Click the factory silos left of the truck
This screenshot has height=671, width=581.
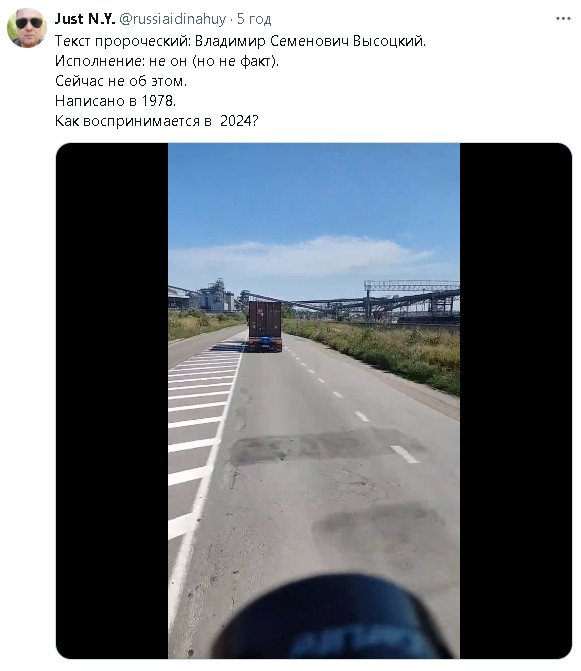pyautogui.click(x=214, y=295)
